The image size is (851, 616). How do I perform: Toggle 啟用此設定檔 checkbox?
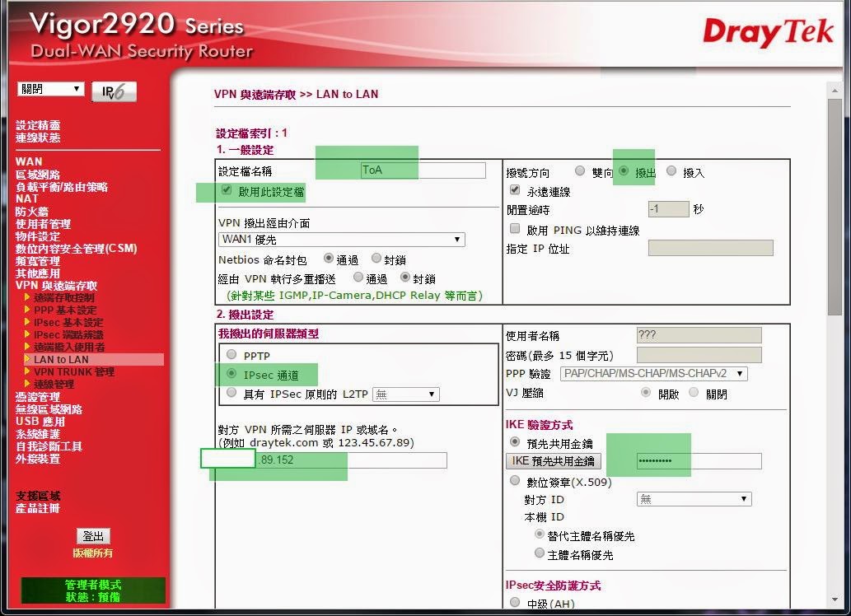coord(227,190)
